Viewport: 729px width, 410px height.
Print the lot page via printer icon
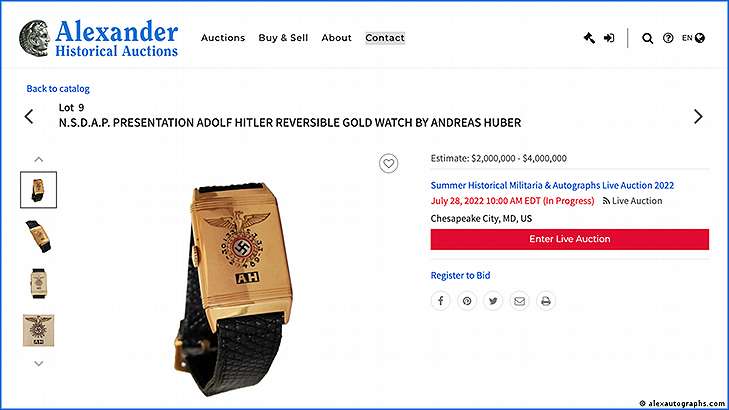(x=546, y=301)
